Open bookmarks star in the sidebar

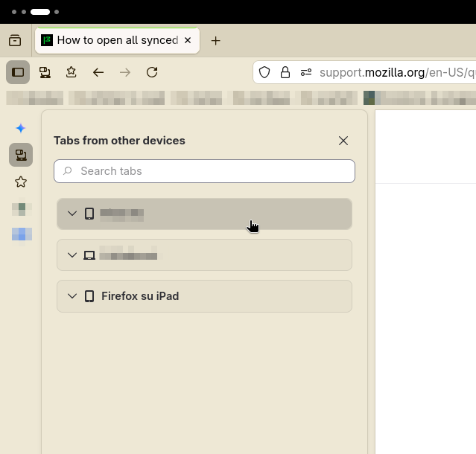[21, 182]
